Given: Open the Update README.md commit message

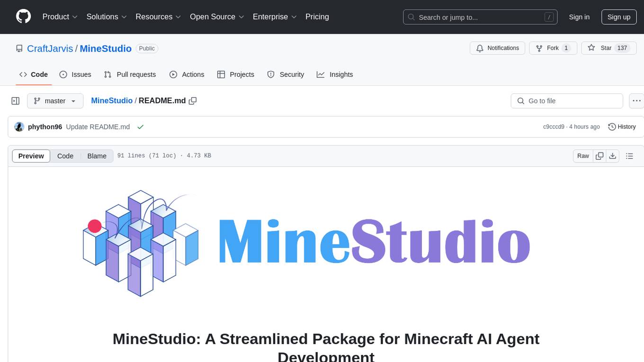Looking at the screenshot, I should tap(98, 127).
